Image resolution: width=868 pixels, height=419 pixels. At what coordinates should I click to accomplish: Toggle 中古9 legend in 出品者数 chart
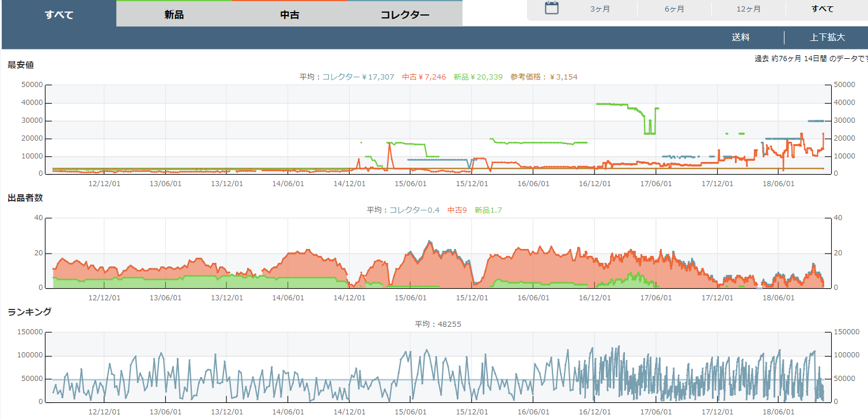click(457, 210)
